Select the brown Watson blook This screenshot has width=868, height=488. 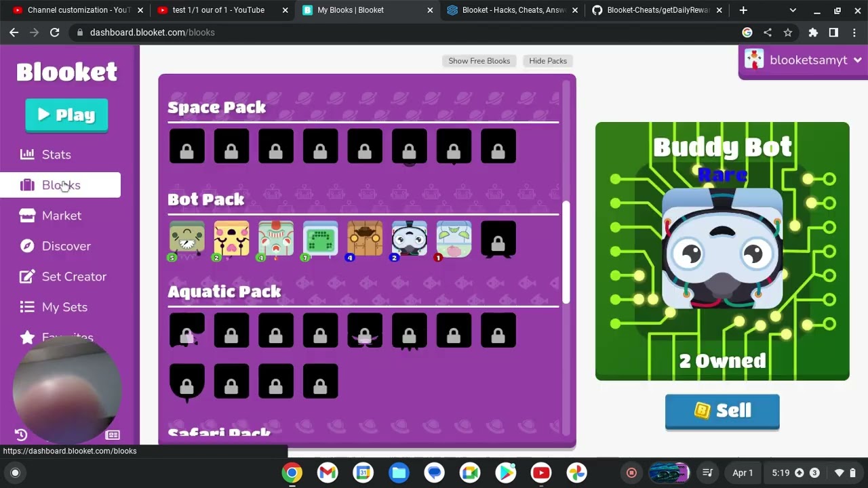(365, 239)
